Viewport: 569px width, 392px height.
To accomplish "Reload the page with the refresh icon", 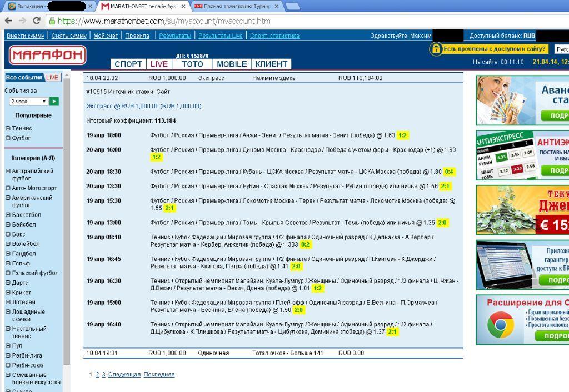I will [37, 21].
